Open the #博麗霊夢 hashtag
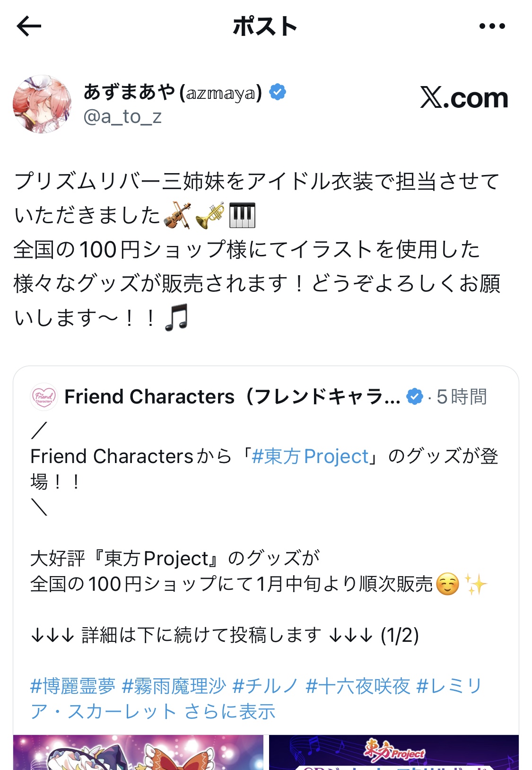 73,686
